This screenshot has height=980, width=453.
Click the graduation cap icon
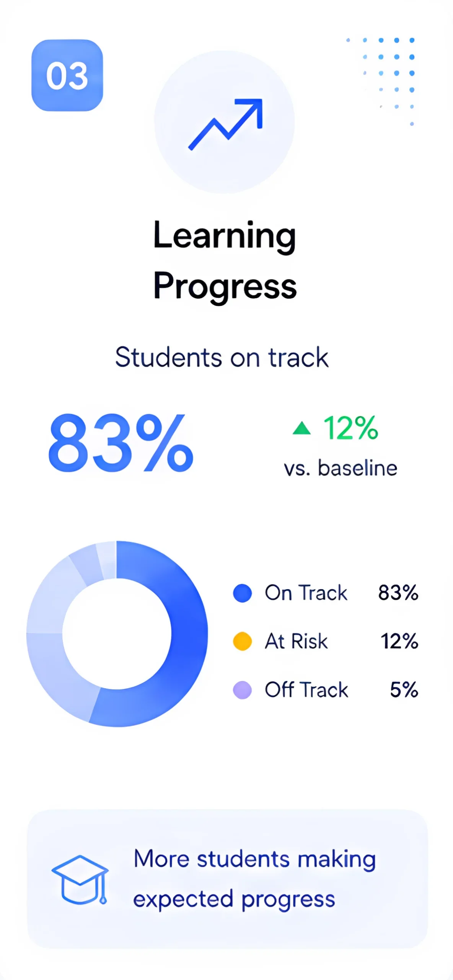(80, 880)
